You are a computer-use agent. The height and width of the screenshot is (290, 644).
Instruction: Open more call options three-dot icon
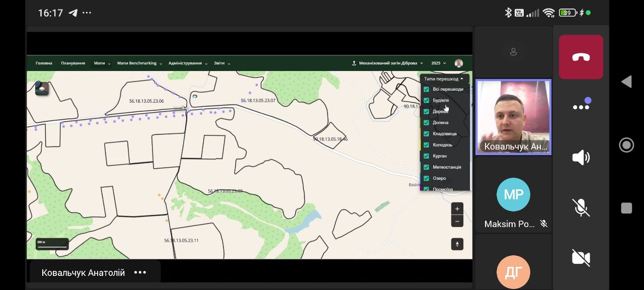point(581,107)
